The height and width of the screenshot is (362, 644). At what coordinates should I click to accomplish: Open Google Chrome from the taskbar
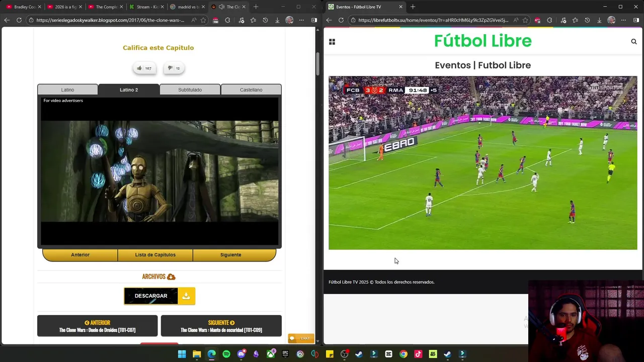404,354
